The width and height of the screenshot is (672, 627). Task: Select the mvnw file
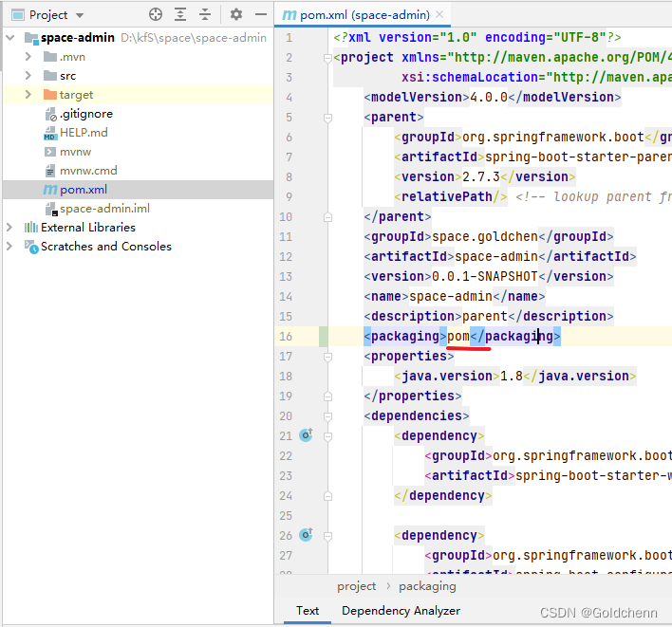[x=75, y=152]
